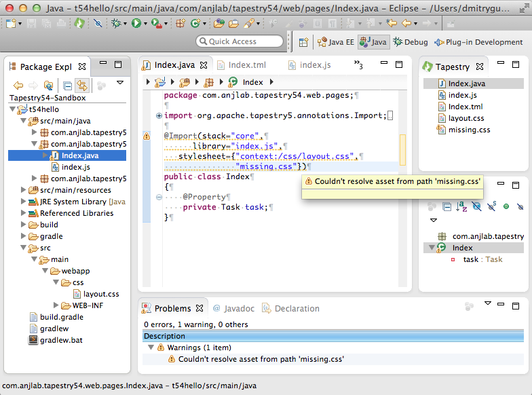Click the Open Type icon
The image size is (532, 395).
tap(219, 23)
